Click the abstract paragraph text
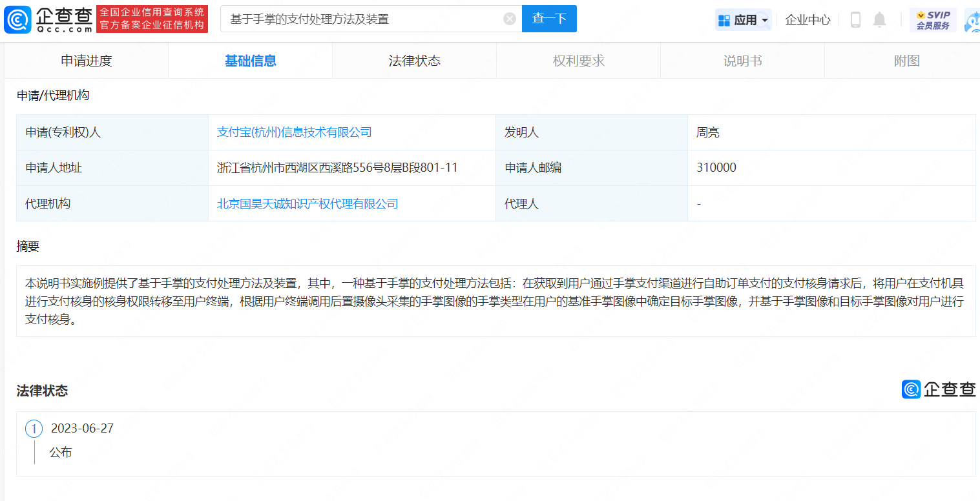980x501 pixels. pos(495,301)
